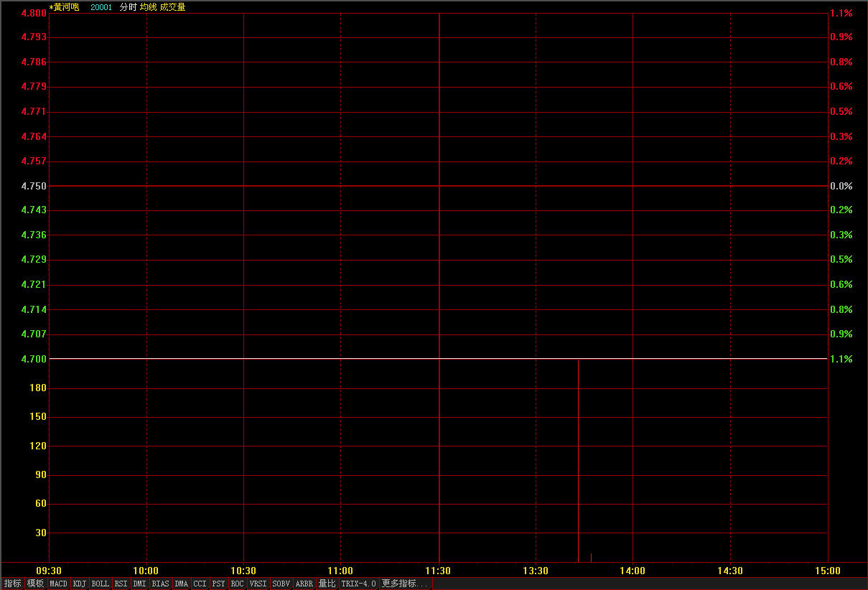Click the 15:00 time axis label

pos(827,571)
